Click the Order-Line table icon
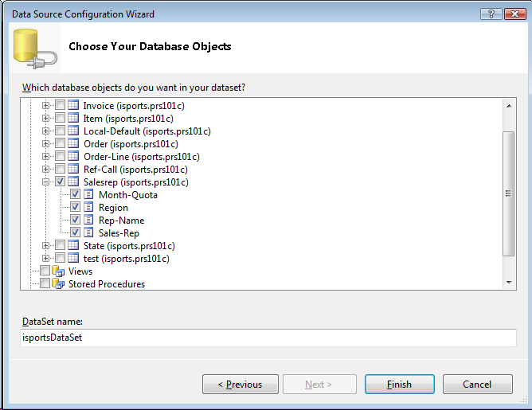This screenshot has height=410, width=532. 73,157
